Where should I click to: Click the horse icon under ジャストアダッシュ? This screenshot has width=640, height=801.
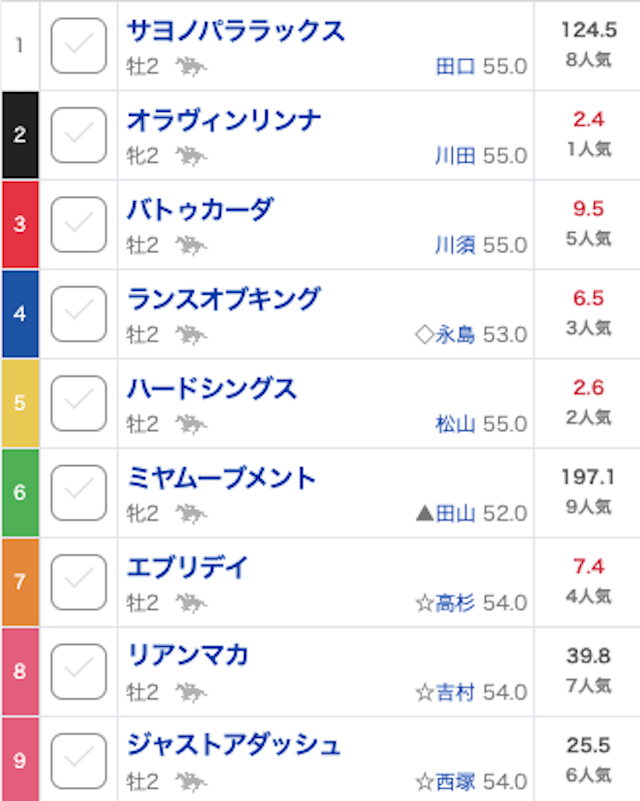pyautogui.click(x=191, y=782)
